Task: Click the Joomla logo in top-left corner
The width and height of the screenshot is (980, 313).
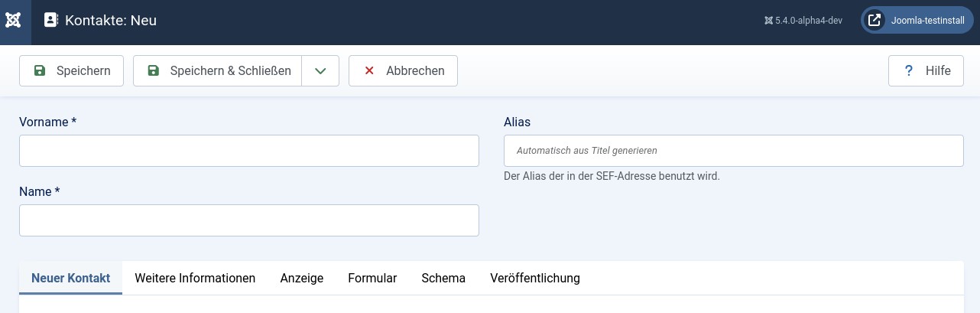Action: coord(13,21)
